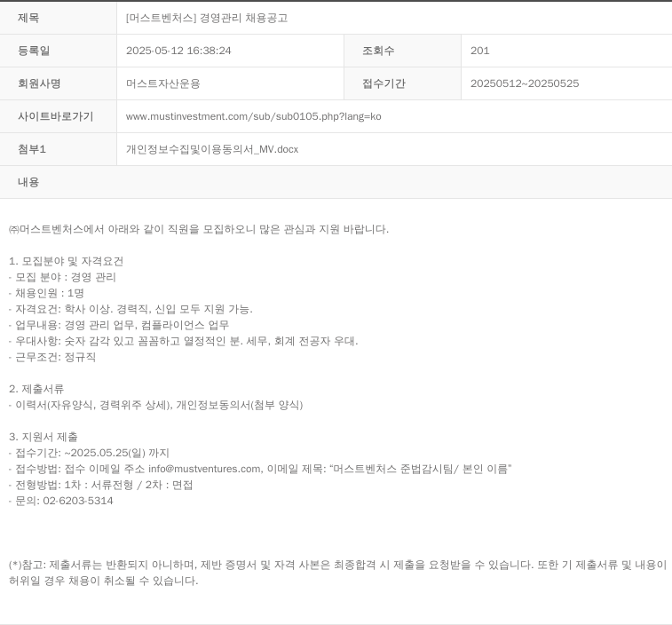Click the email address info@mustventures.com
The image size is (672, 625).
[x=204, y=469]
